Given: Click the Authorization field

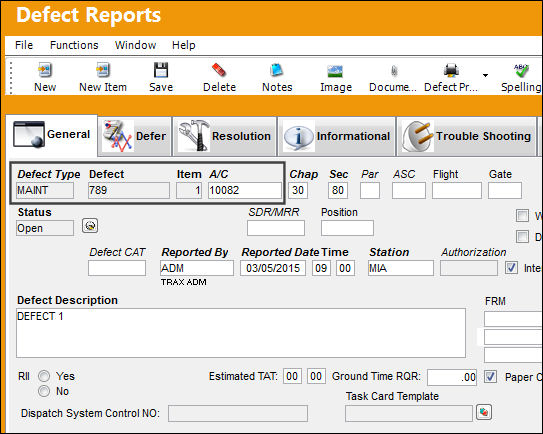Looking at the screenshot, I should click(469, 268).
